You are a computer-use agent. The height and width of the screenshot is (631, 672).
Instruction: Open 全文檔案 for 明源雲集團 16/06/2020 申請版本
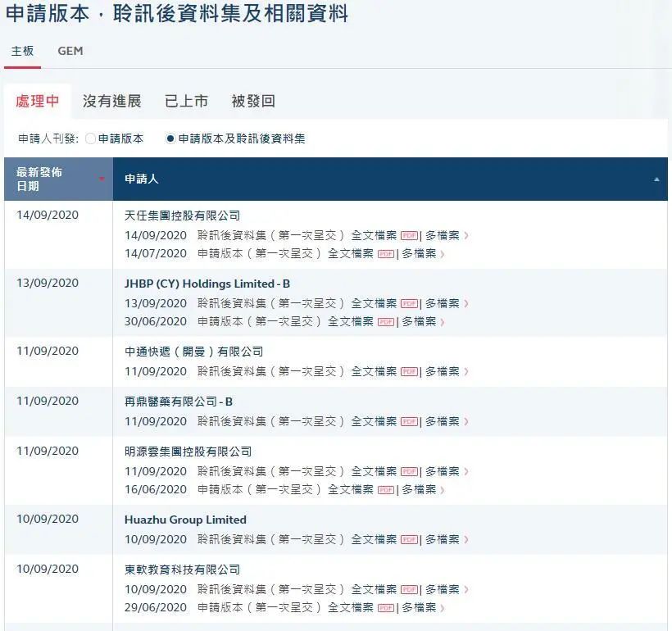click(x=351, y=489)
